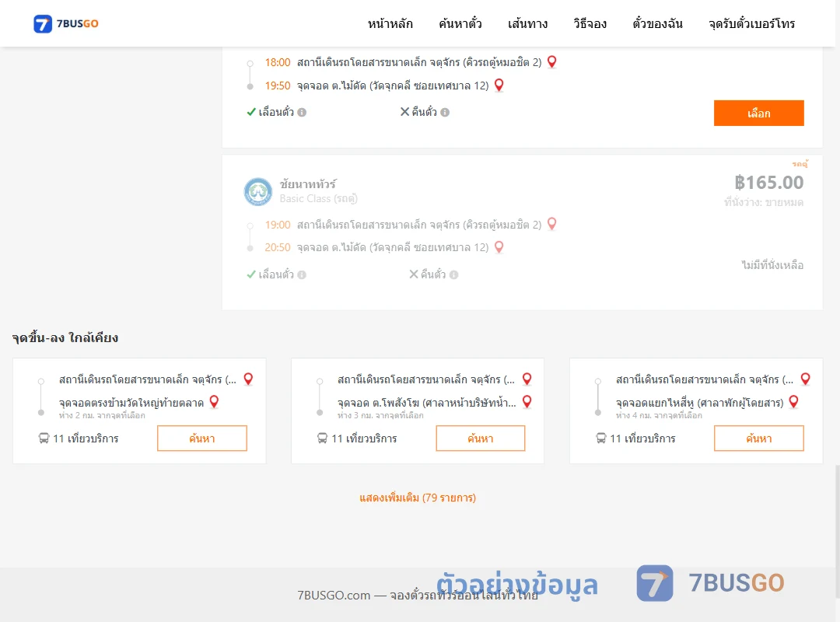Click bus icon in แยกไหสี่หู card

tap(600, 439)
